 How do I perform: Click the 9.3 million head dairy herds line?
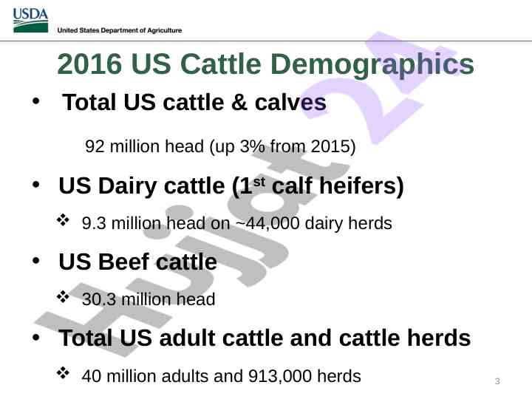pos(237,224)
